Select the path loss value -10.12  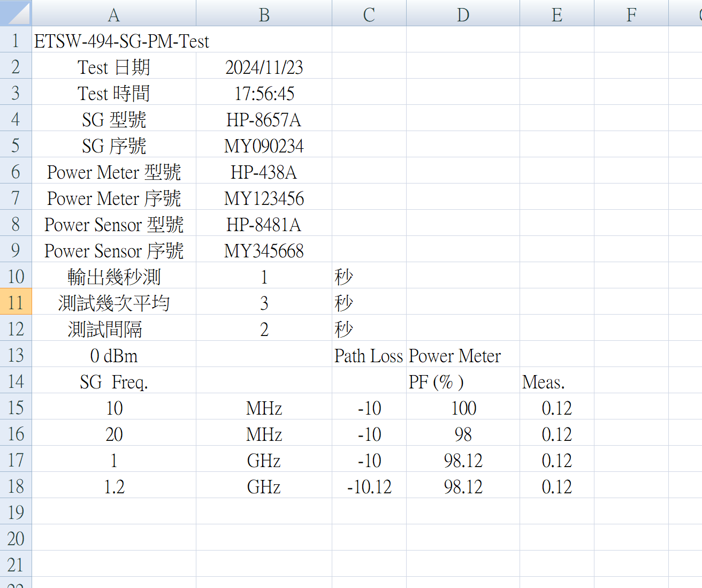click(369, 487)
